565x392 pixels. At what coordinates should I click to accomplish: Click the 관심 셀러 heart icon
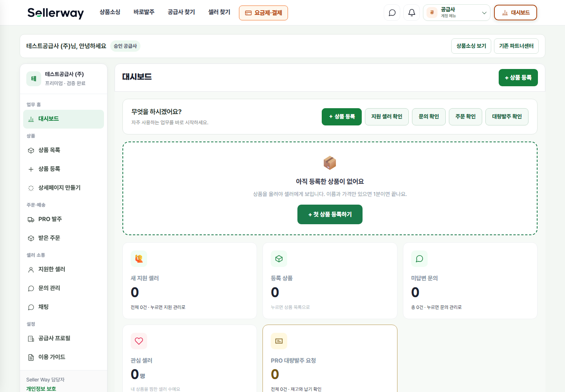tap(139, 341)
